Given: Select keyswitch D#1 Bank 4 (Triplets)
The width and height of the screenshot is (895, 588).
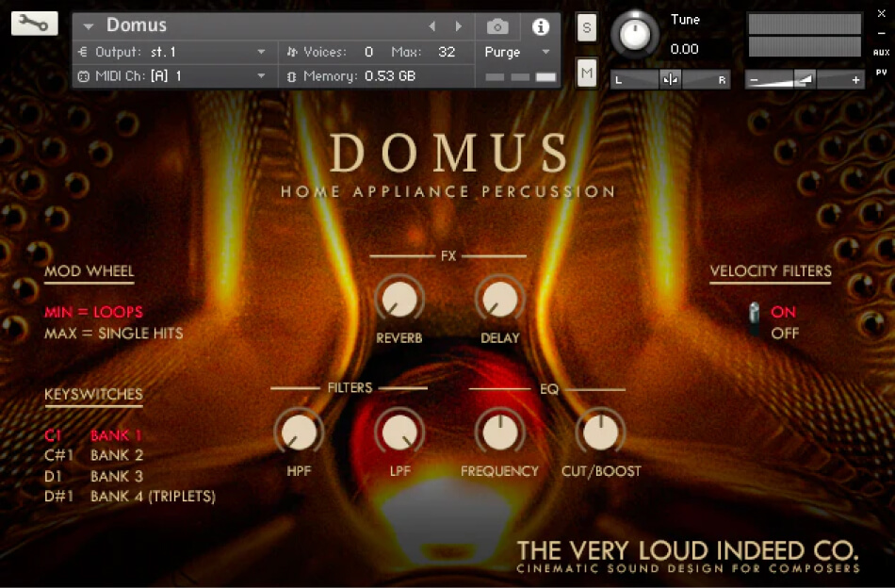Looking at the screenshot, I should 130,497.
